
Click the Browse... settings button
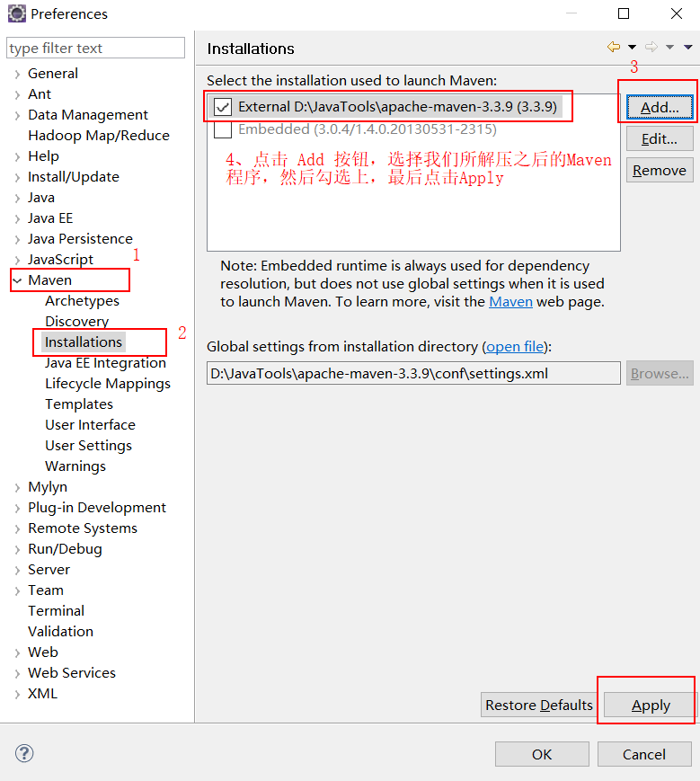coord(660,373)
